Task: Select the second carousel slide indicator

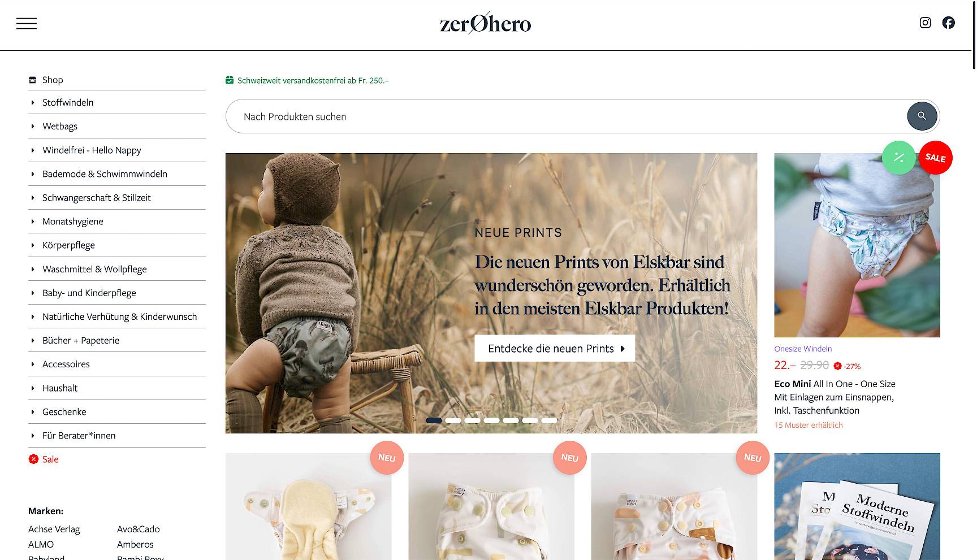Action: tap(453, 420)
